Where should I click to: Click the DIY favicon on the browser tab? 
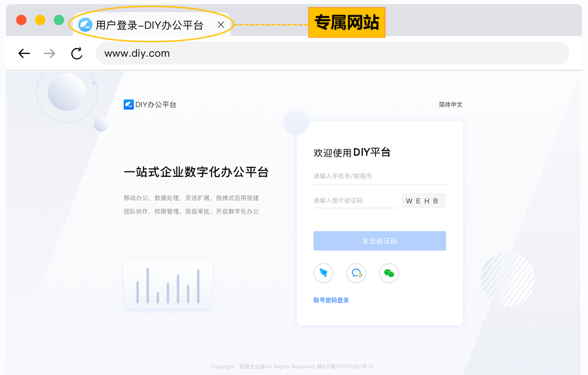pyautogui.click(x=85, y=25)
